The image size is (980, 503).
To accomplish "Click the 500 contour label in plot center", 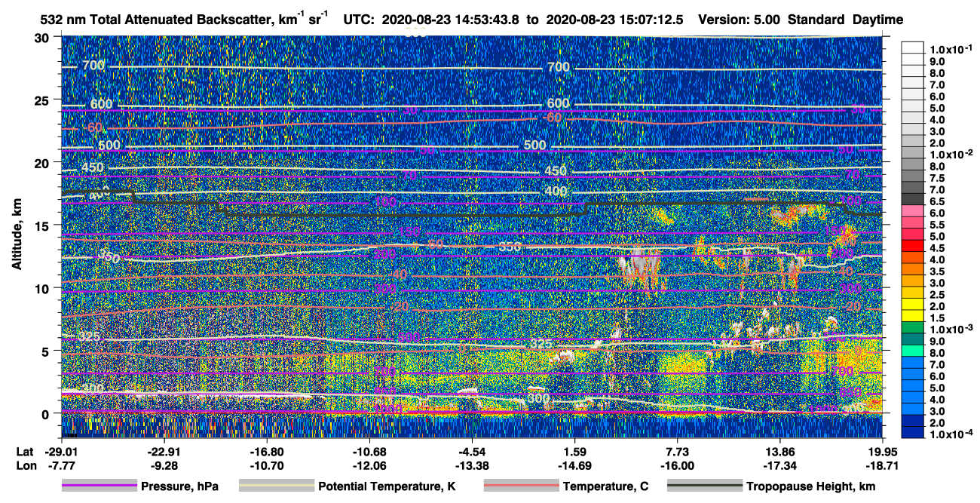I will pyautogui.click(x=534, y=146).
